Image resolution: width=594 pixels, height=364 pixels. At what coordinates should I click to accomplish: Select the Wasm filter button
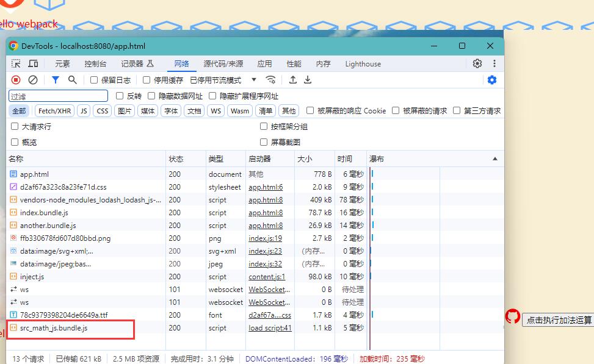240,111
